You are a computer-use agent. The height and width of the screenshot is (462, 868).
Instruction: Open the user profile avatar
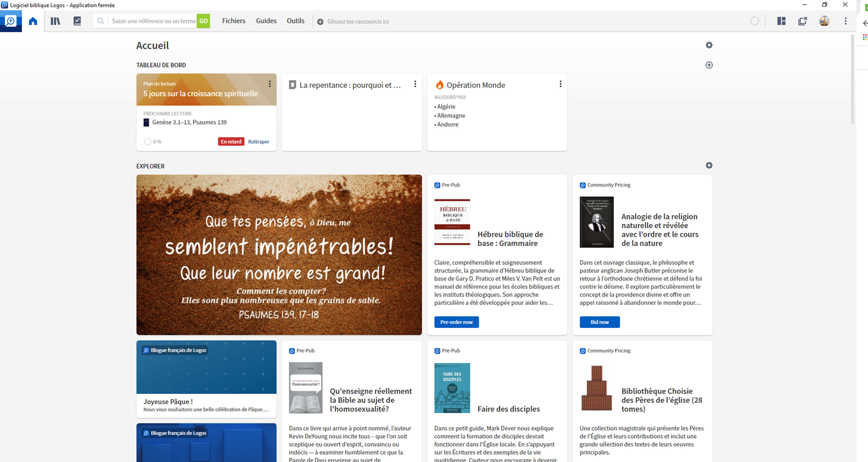click(x=824, y=21)
